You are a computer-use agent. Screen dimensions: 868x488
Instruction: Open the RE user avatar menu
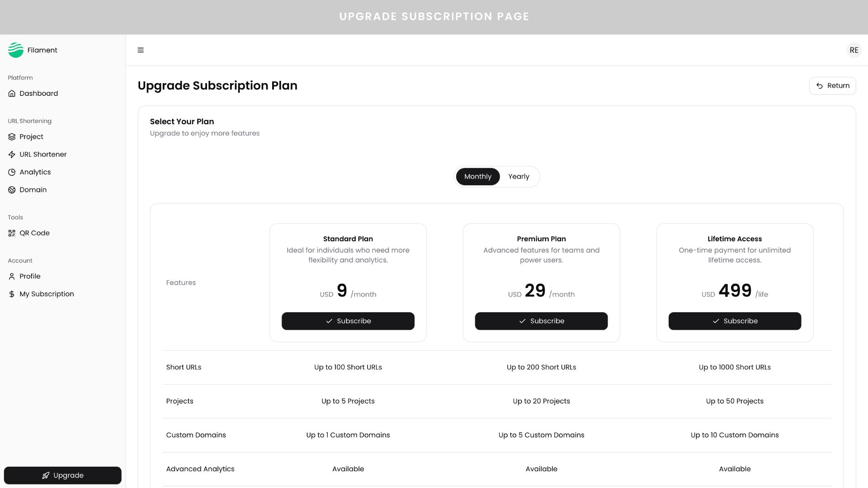pos(854,50)
